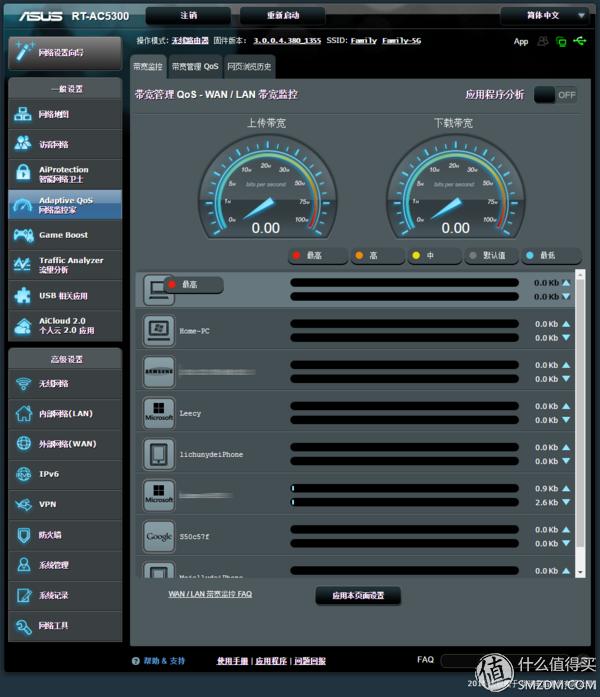The height and width of the screenshot is (697, 600).
Task: Select the VPN settings icon
Action: 24,505
